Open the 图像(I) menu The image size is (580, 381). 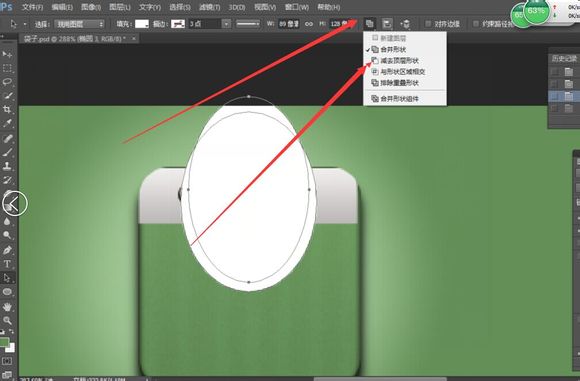[x=91, y=7]
